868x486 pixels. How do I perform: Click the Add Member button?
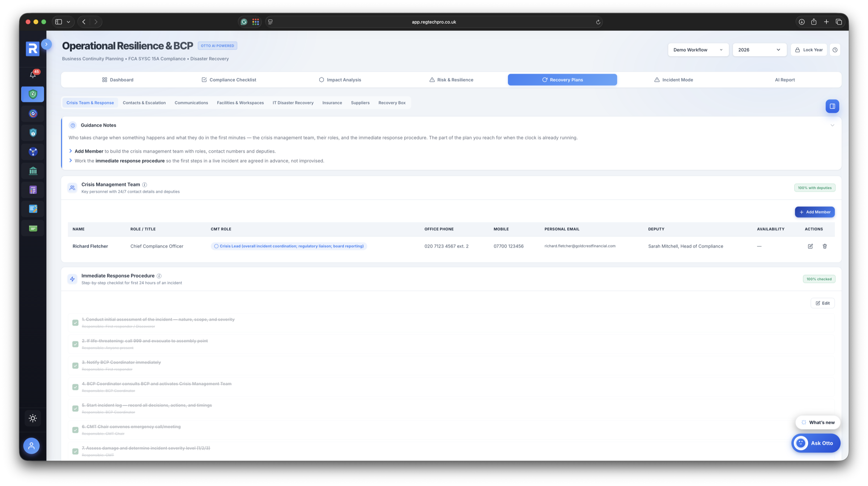(814, 212)
